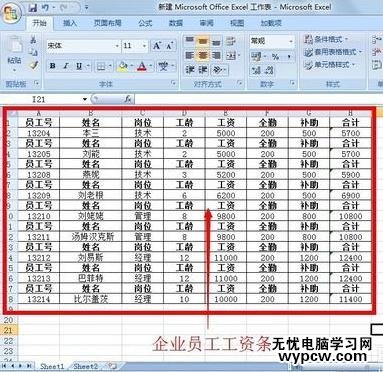
Task: Toggle bold formatting
Action: (52, 66)
